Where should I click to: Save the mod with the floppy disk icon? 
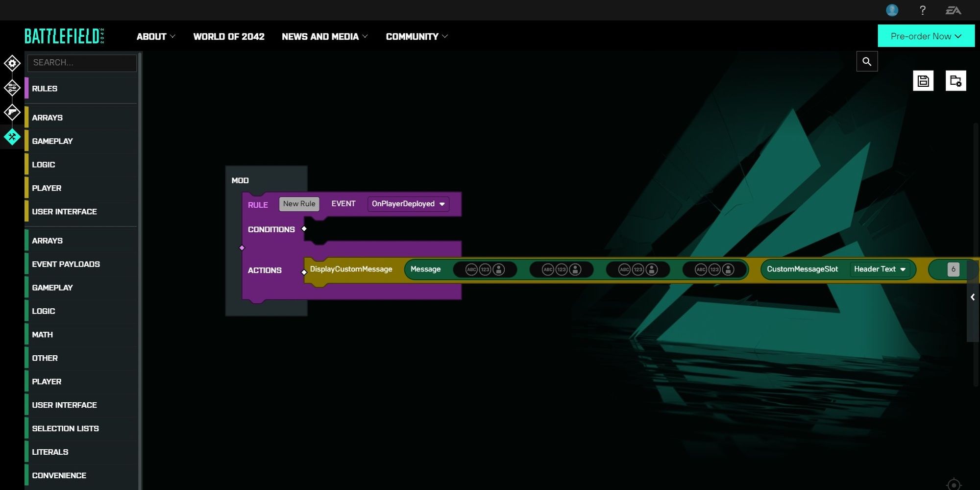pos(923,81)
